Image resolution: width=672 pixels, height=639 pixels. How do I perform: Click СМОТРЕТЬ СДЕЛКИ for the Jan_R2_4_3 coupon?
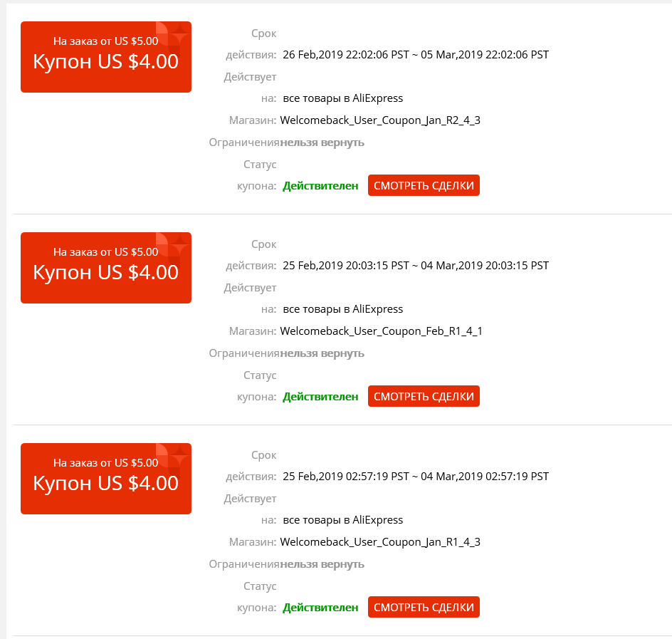pyautogui.click(x=424, y=185)
